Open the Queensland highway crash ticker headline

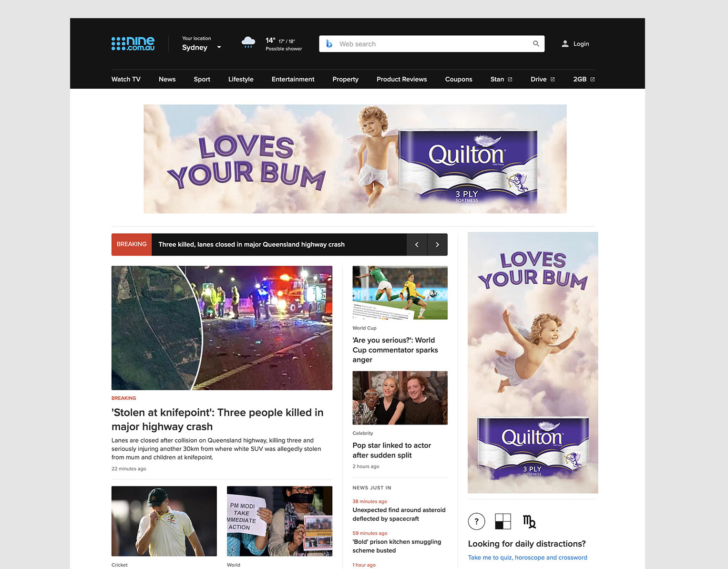coord(251,245)
